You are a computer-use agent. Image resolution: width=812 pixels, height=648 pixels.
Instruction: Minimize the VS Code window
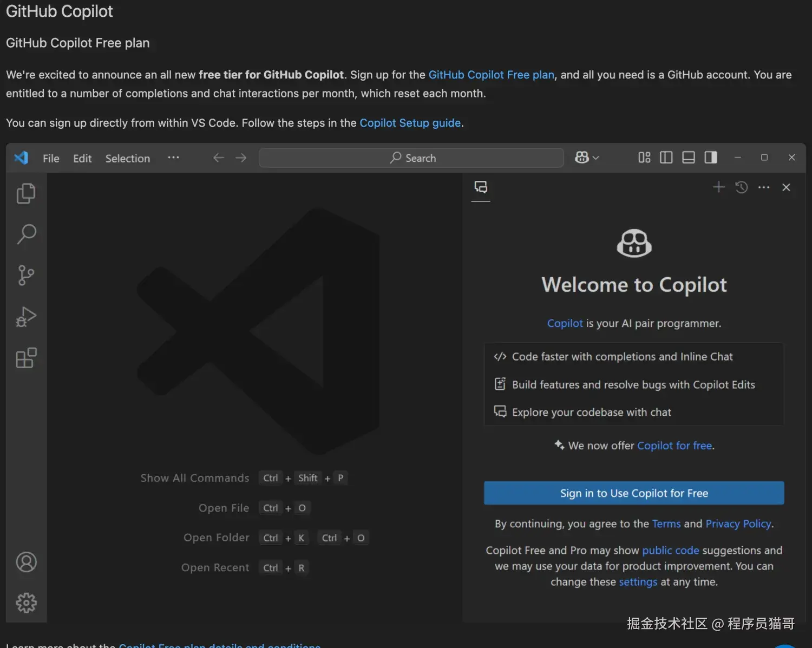pos(737,158)
